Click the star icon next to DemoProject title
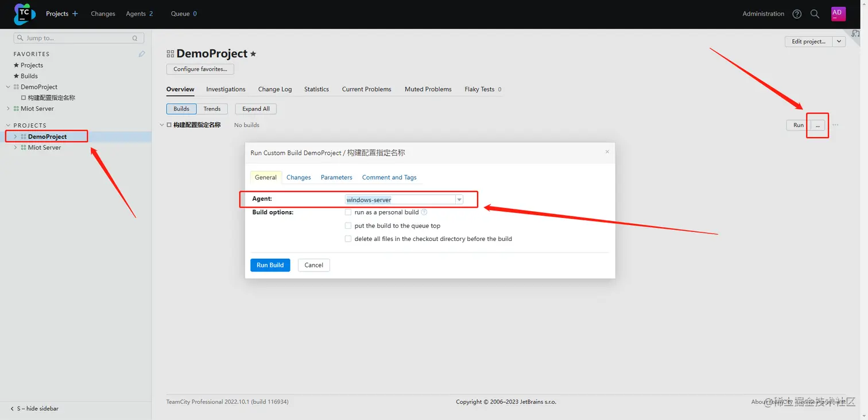Viewport: 868px width, 420px height. [x=253, y=54]
